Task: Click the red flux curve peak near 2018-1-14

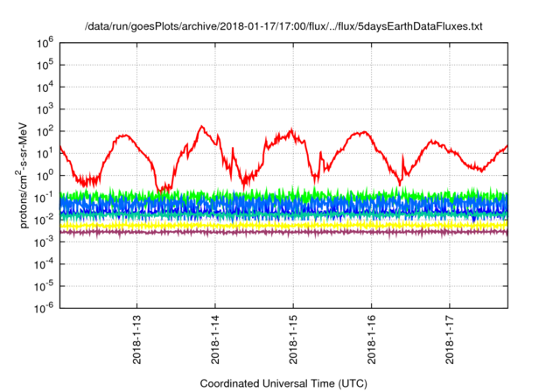Action: point(202,126)
